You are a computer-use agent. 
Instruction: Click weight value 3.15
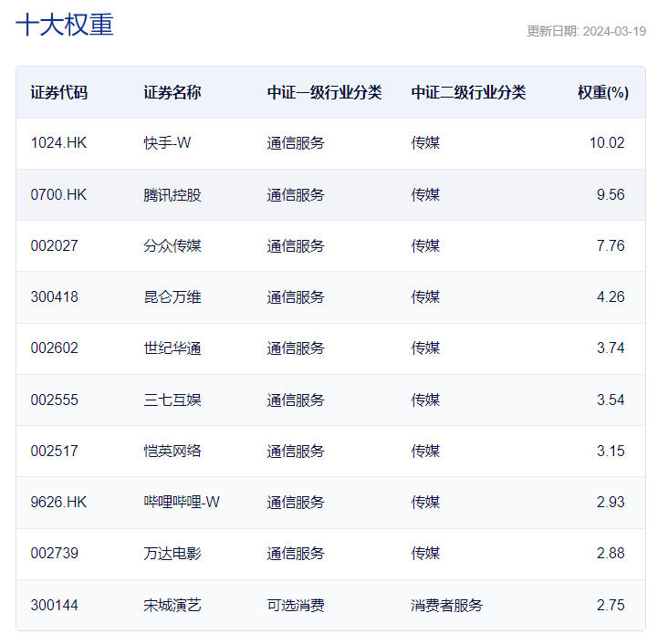pos(611,451)
